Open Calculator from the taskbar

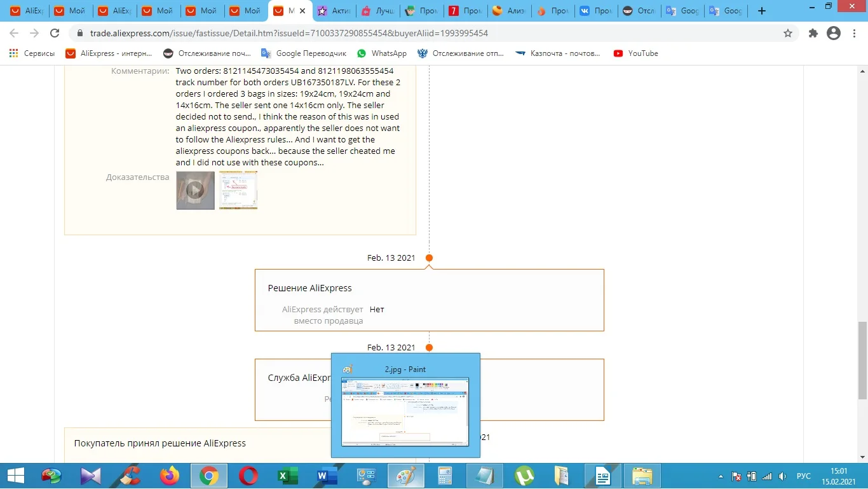[x=444, y=476]
